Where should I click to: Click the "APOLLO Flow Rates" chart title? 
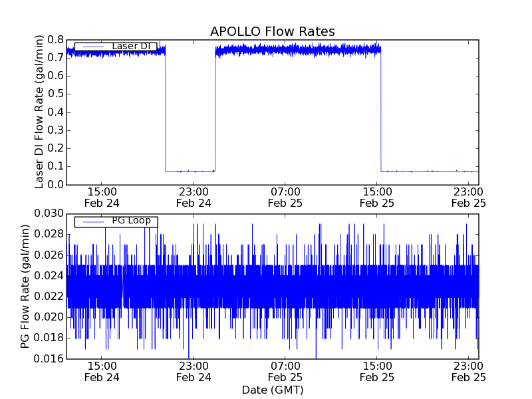[272, 31]
